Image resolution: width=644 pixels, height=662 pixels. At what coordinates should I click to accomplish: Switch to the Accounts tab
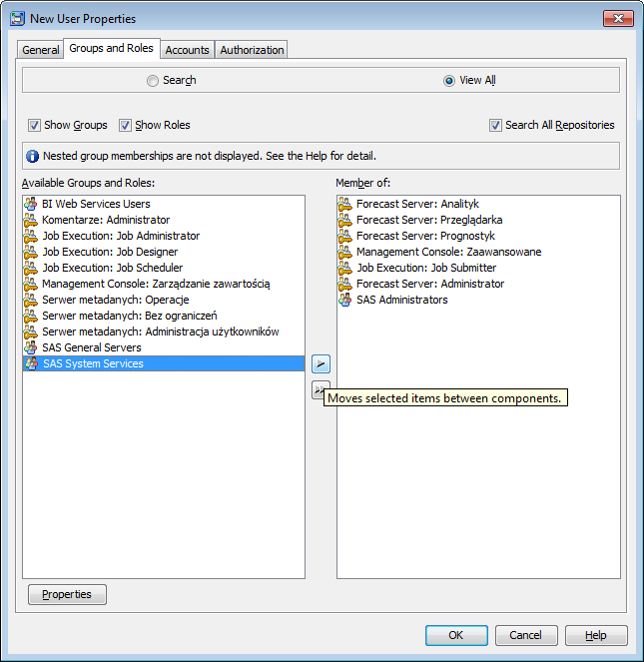point(187,50)
